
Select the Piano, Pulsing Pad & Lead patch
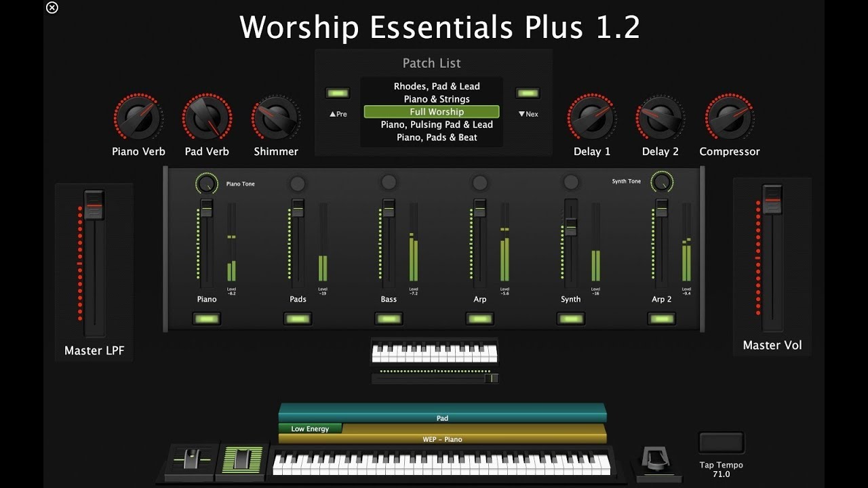click(437, 125)
